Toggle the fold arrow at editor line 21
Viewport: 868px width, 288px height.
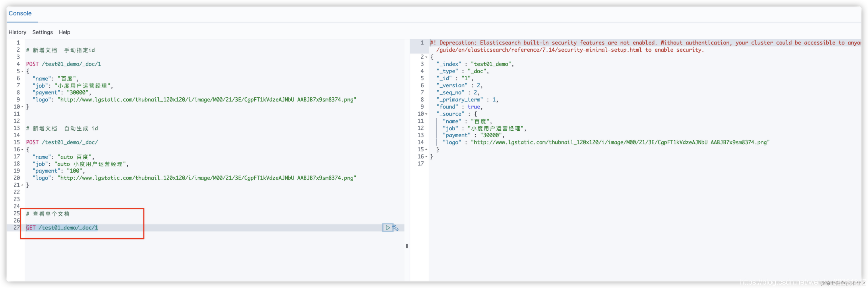click(22, 185)
